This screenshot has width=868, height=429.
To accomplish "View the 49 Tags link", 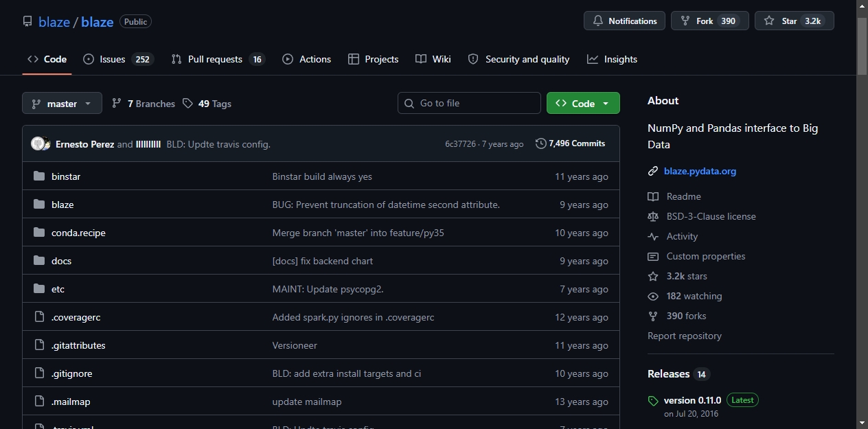I will (x=207, y=104).
